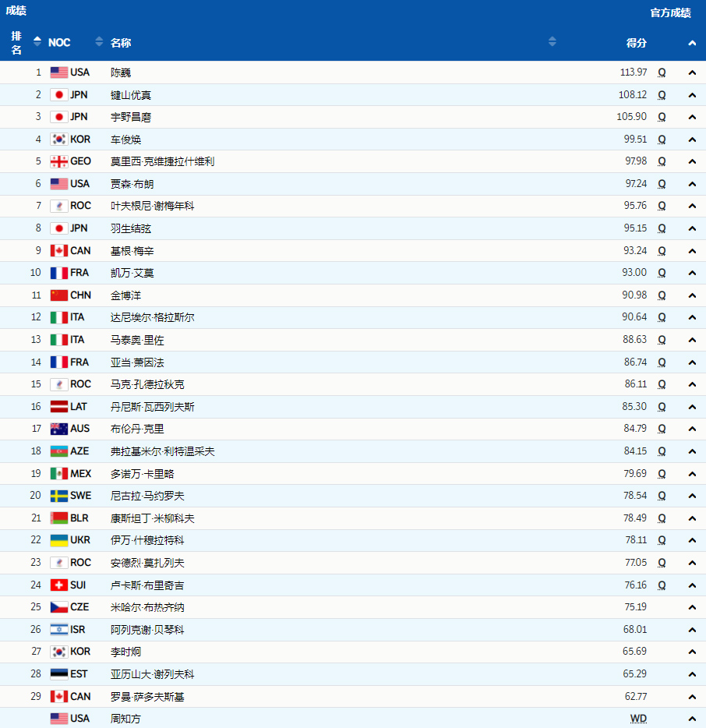
Task: Click the Israel flag in row 26
Action: click(59, 630)
